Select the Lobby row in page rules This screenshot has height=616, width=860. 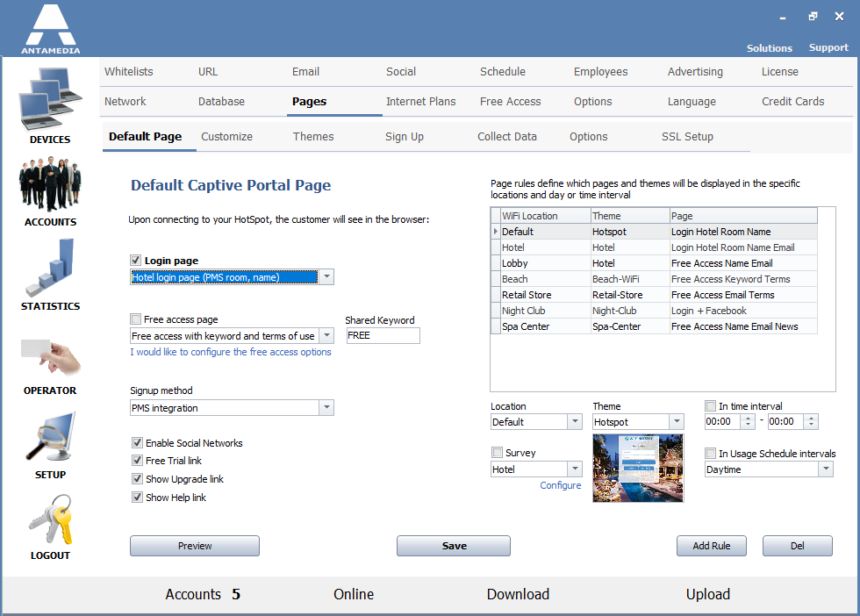point(655,263)
